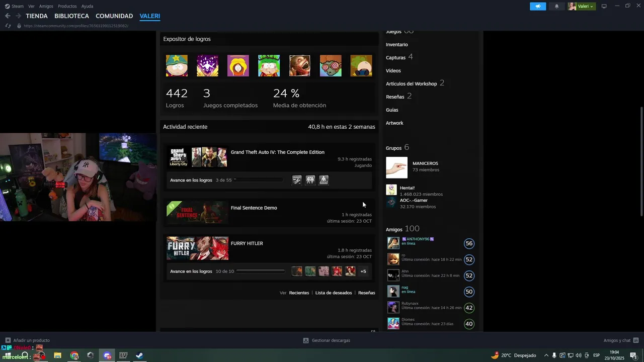Click third FURRY HITLER achievement icon

[324, 271]
